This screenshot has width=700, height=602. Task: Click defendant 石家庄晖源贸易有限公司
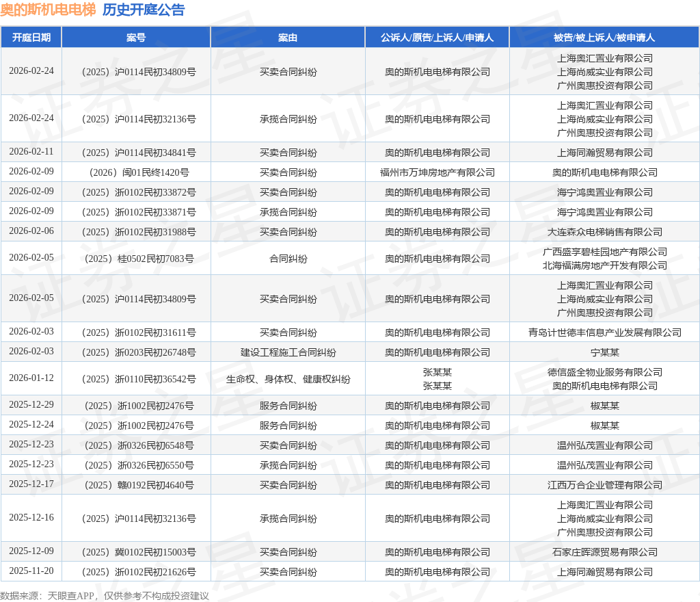[604, 552]
